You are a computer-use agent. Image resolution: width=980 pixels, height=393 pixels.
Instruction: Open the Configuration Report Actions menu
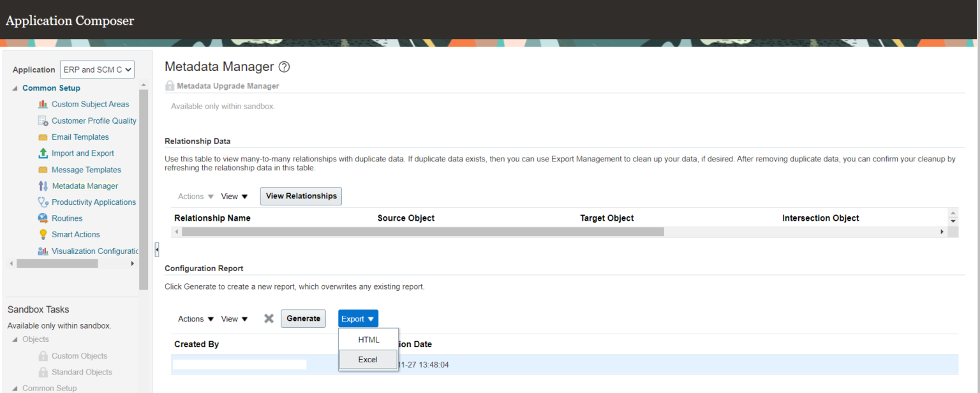[x=195, y=319]
